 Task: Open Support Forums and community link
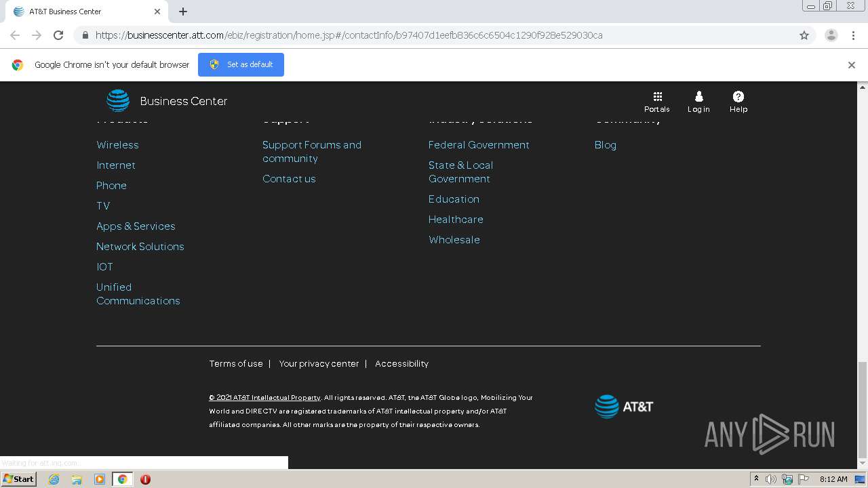(x=312, y=152)
